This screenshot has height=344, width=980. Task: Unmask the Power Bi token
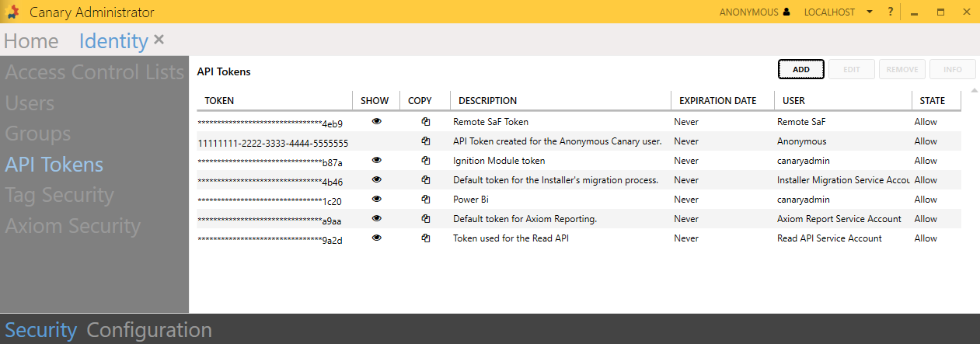(x=377, y=200)
